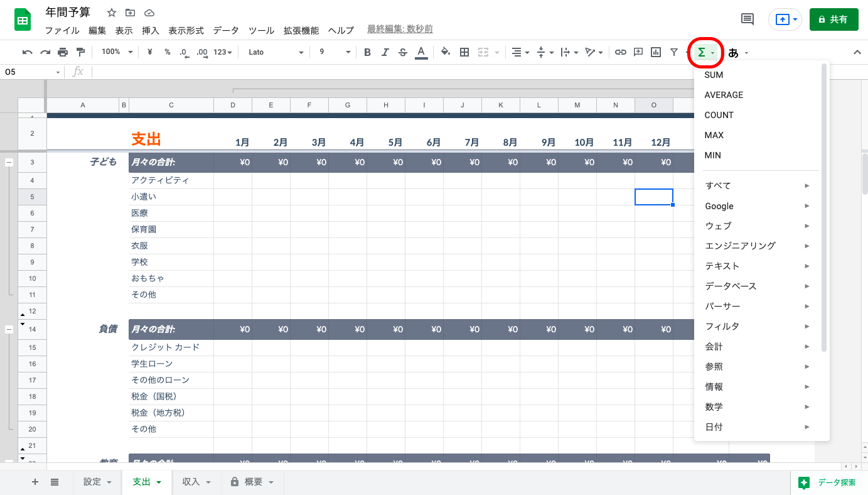This screenshot has height=495, width=868.
Task: Expand the すべて function category
Action: (x=757, y=185)
